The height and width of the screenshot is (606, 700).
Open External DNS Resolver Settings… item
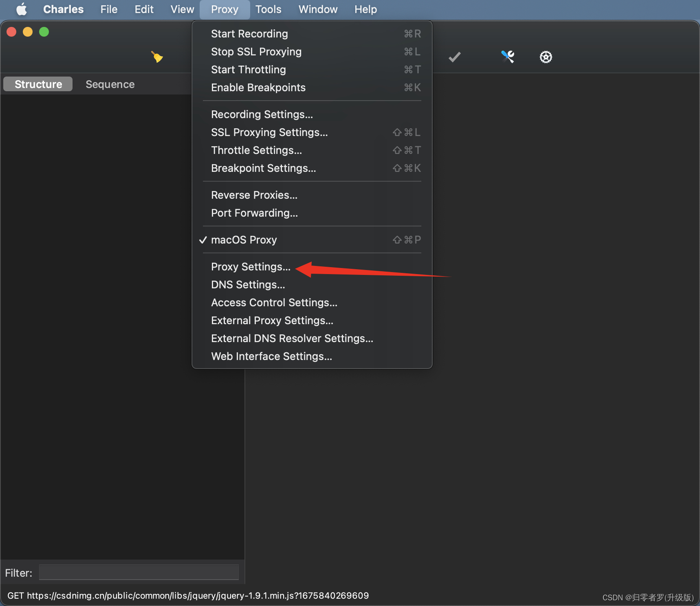[312, 338]
